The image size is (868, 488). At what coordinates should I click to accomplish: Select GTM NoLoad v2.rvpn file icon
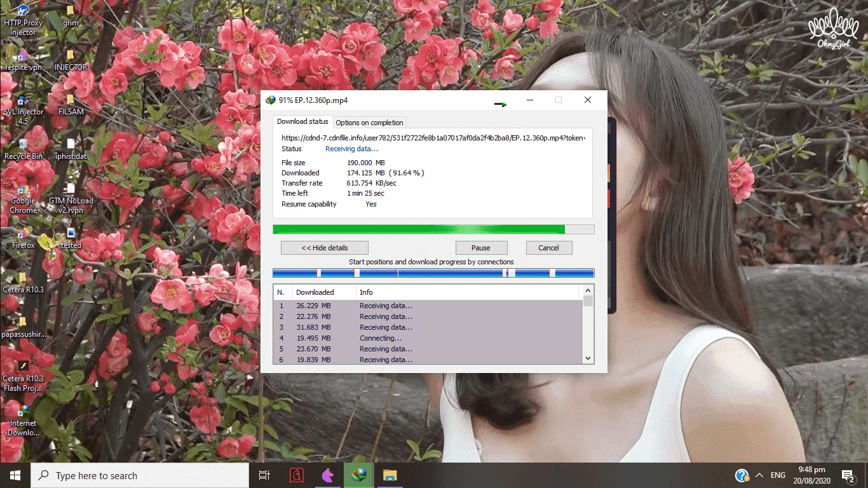(71, 198)
